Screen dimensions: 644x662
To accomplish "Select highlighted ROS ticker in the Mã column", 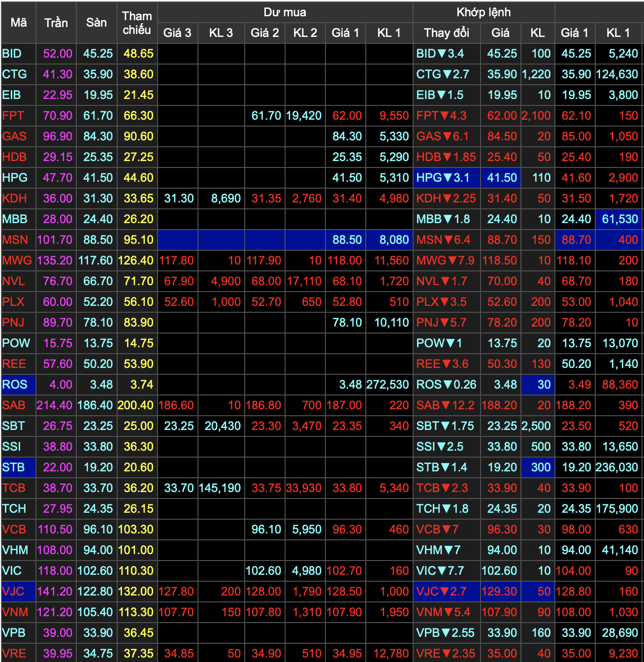I will (x=19, y=385).
